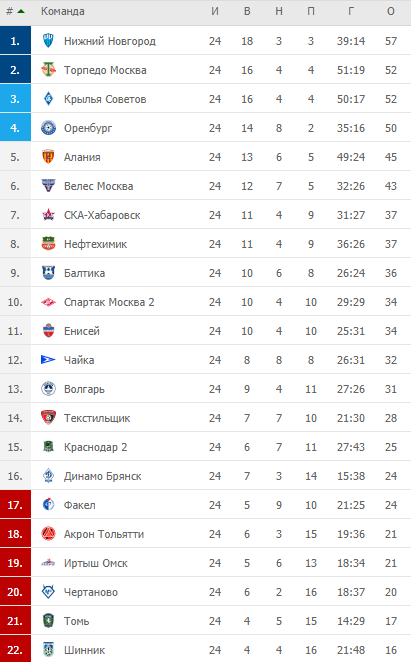This screenshot has width=411, height=662.
Task: Click the Оренбург club crest
Action: pyautogui.click(x=49, y=128)
